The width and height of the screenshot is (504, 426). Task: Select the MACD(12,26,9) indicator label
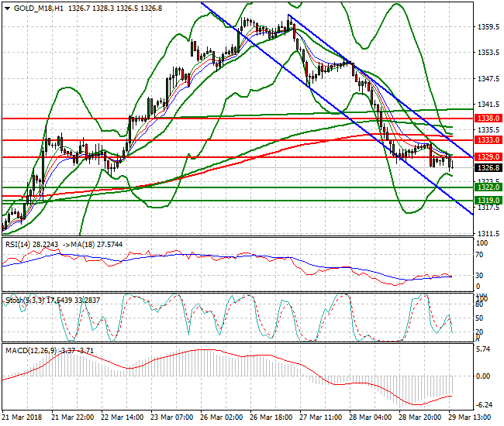click(50, 351)
